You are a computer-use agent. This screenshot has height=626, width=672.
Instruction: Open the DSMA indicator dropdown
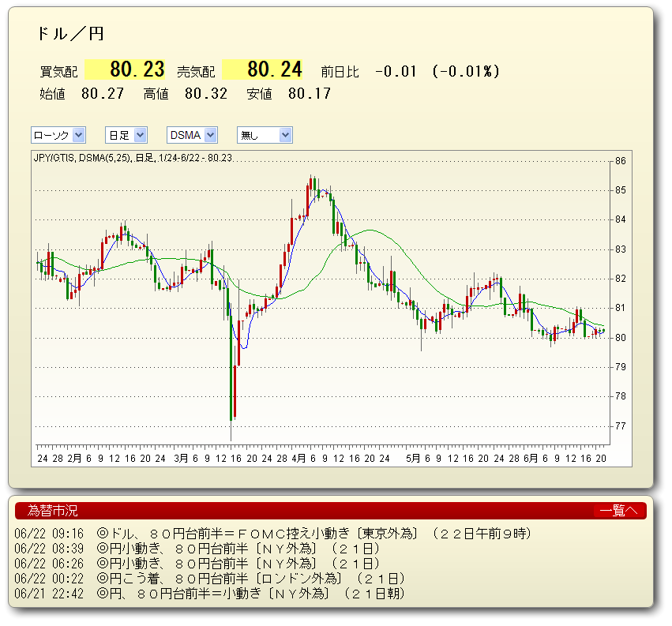pos(192,136)
